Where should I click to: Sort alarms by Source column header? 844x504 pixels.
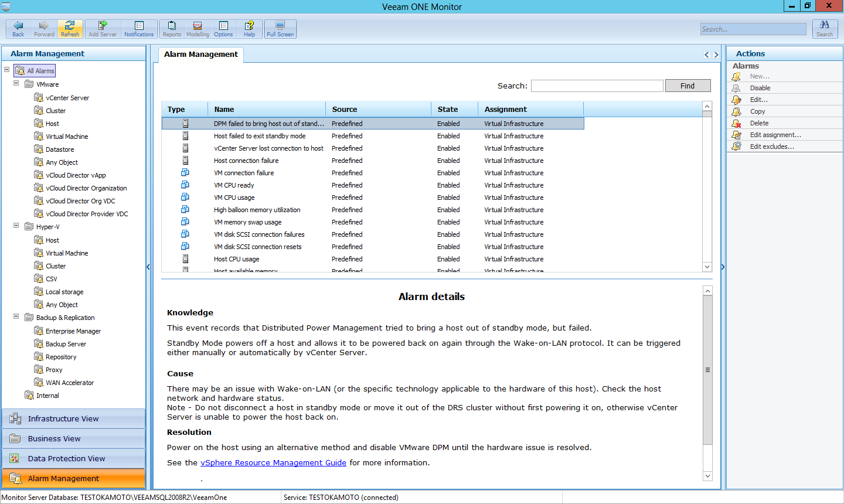[379, 109]
